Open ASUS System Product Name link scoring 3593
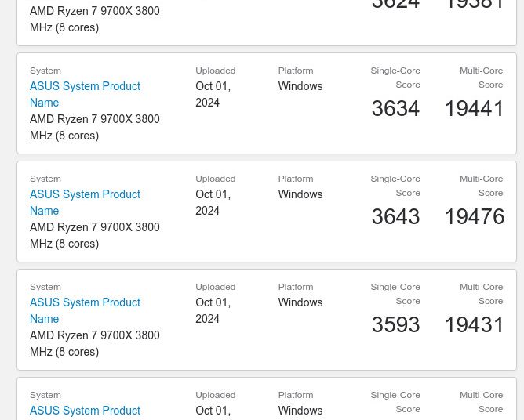Screen dimensions: 524x420 pyautogui.click(x=85, y=310)
